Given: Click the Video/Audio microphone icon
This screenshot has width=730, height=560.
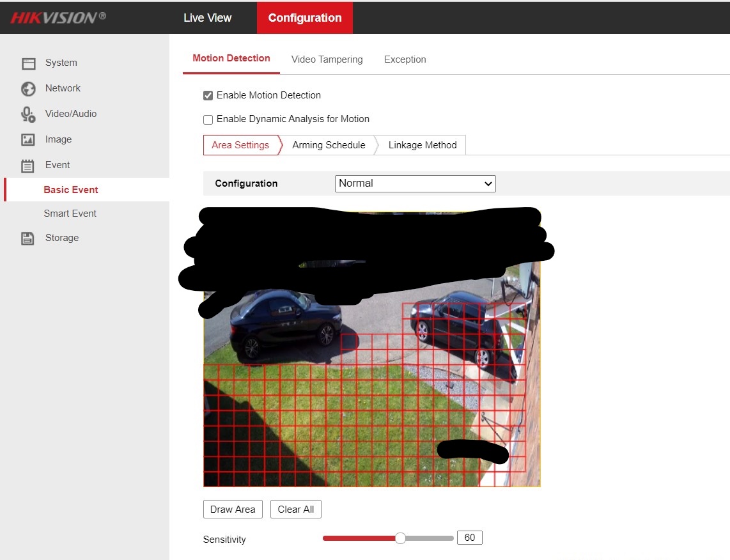Looking at the screenshot, I should [28, 114].
